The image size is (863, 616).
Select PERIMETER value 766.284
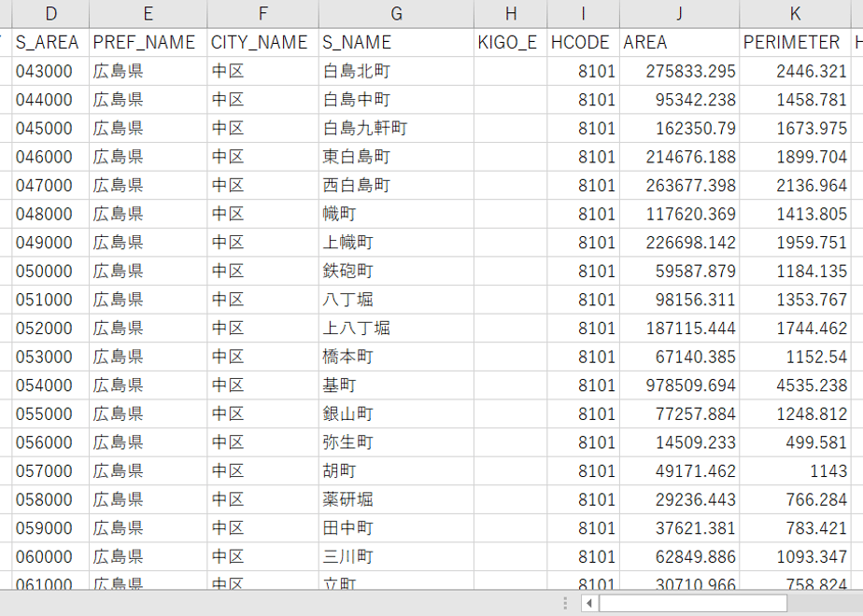(796, 500)
